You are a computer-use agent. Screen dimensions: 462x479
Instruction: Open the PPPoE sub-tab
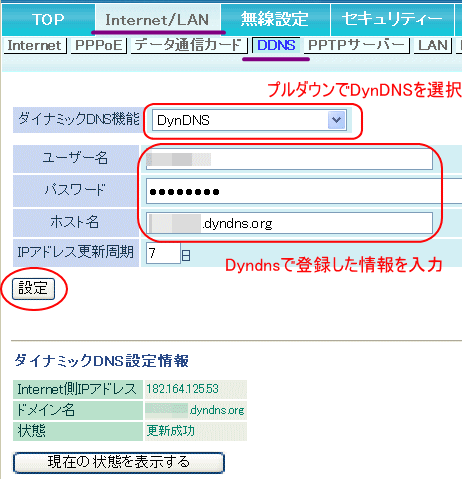(99, 45)
